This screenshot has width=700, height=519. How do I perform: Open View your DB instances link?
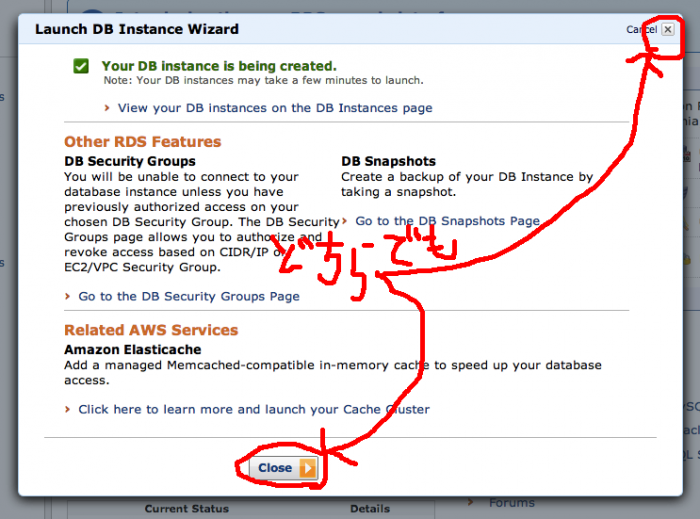[275, 108]
